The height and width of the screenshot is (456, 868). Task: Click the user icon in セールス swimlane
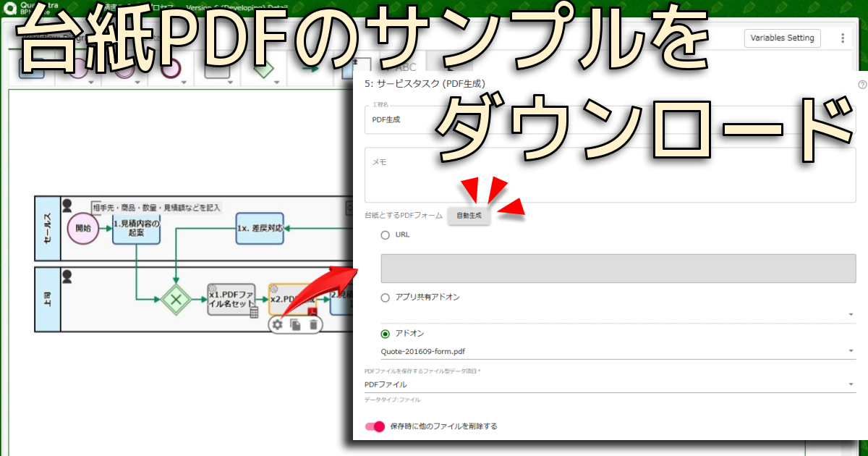[x=67, y=206]
